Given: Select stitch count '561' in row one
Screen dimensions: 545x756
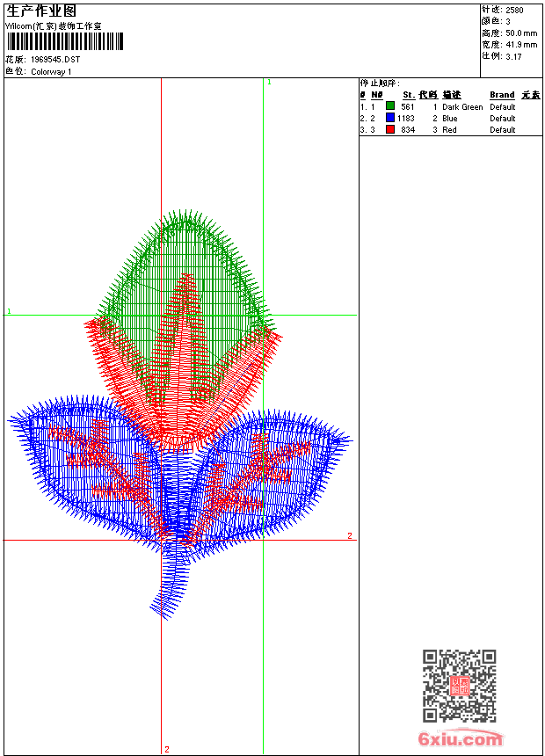Looking at the screenshot, I should [408, 107].
